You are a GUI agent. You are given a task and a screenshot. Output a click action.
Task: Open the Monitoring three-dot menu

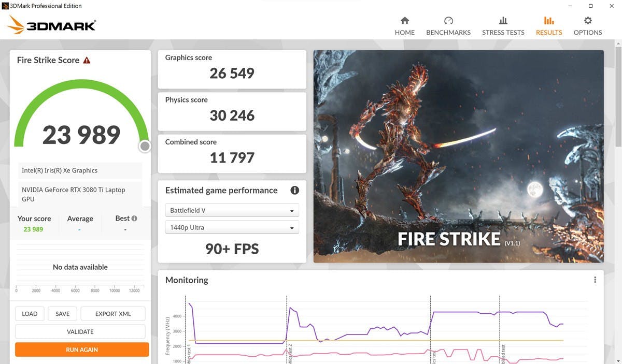[595, 280]
